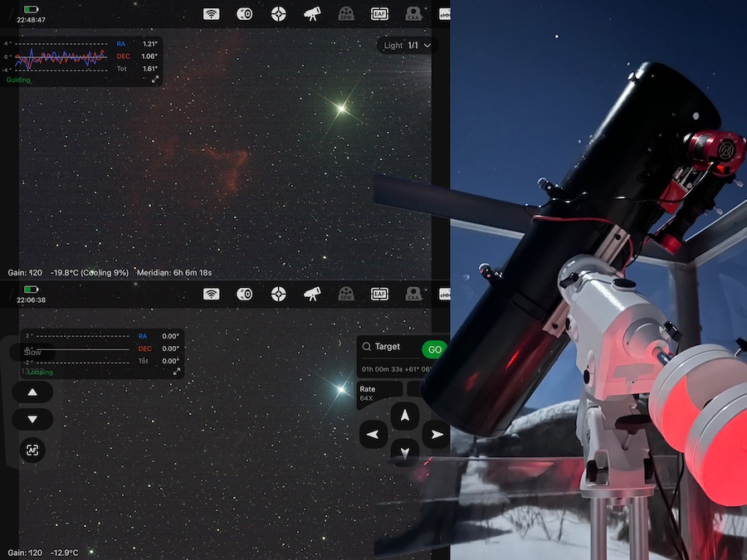The image size is (747, 560).
Task: Open main camera settings in the 22:06:38 toolbar
Action: pos(244,294)
